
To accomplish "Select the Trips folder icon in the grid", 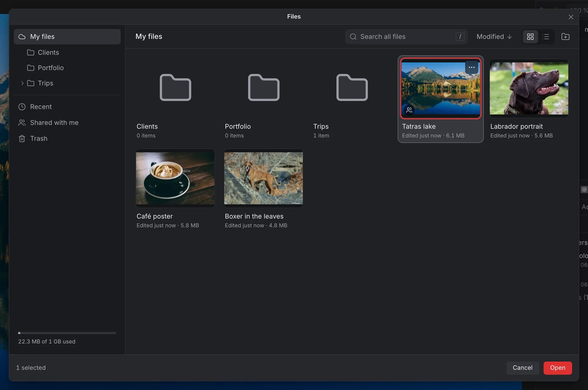I will [x=352, y=87].
